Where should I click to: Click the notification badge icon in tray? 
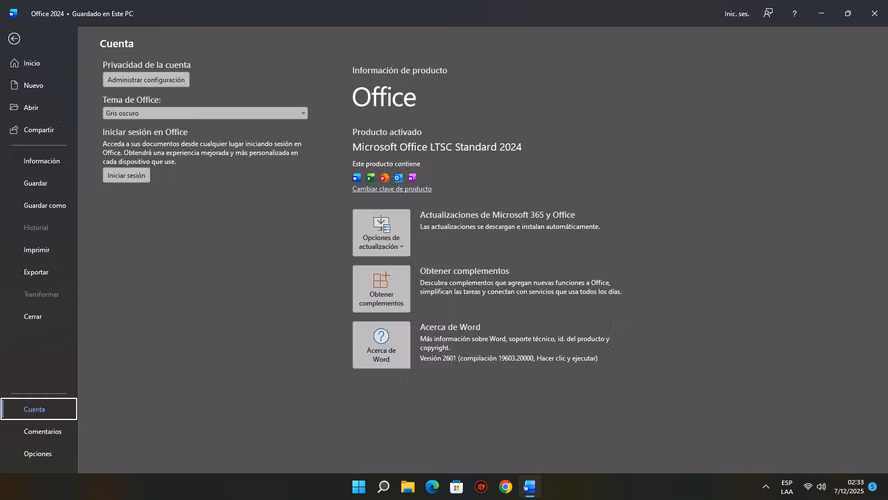(x=873, y=487)
